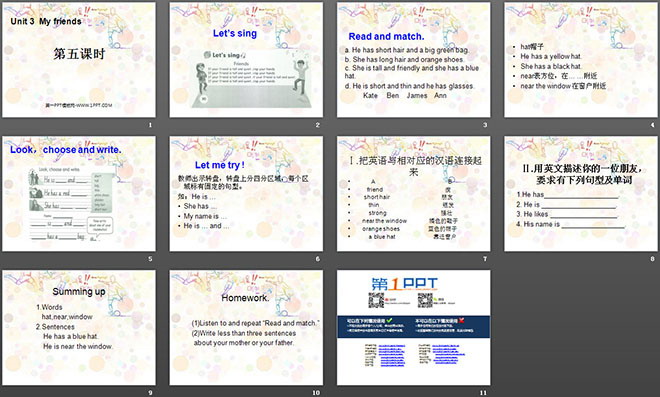Click 'near the window 在窗户附近' on slide 4
The image size is (660, 397).
click(563, 86)
